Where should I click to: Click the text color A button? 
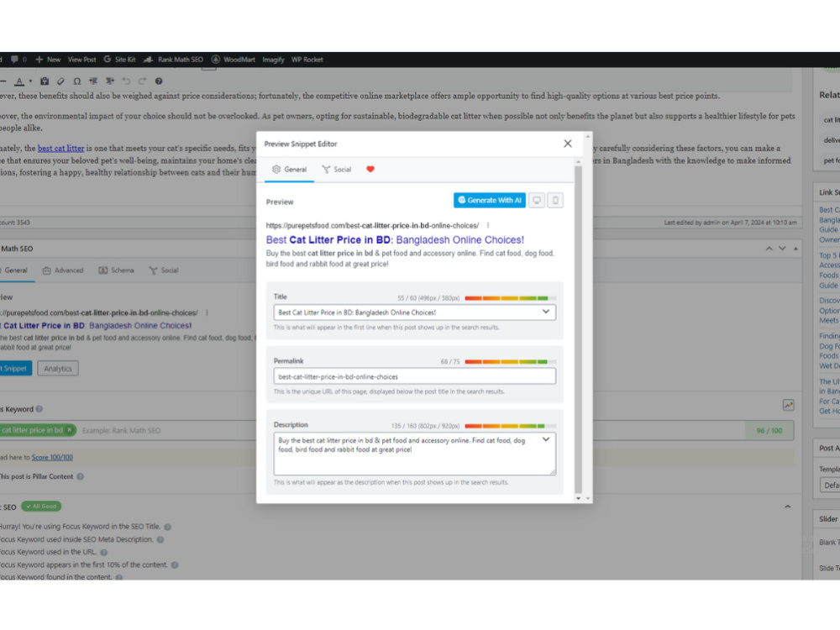(x=19, y=81)
